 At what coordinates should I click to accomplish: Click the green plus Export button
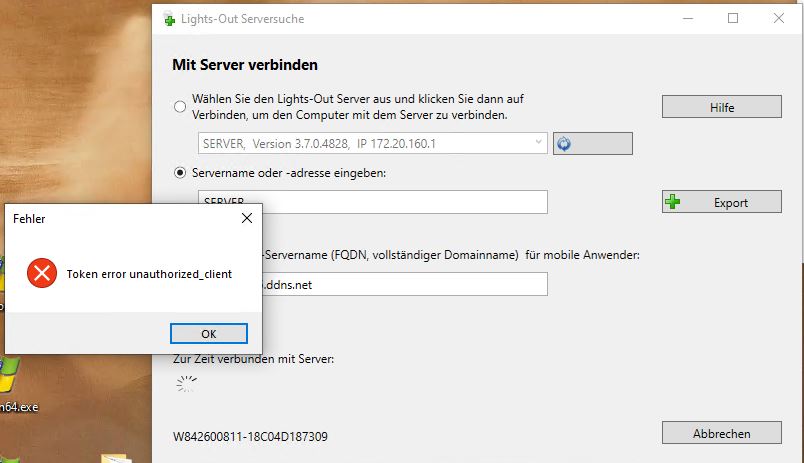[x=720, y=202]
